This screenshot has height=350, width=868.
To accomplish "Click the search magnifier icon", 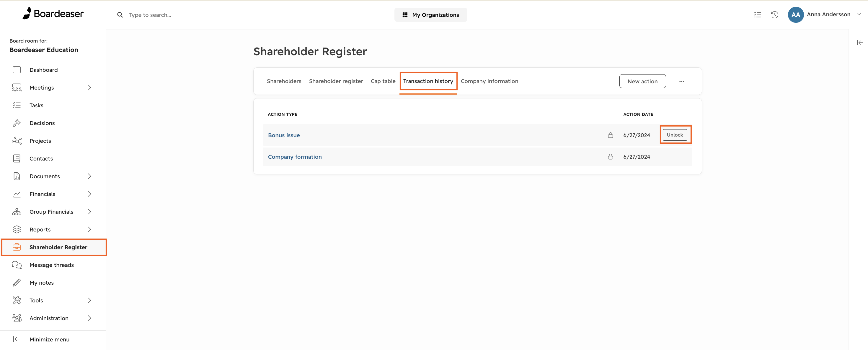I will [120, 15].
